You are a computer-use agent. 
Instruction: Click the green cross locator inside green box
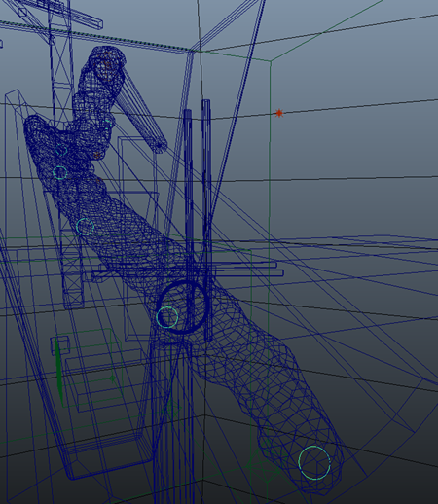113,378
